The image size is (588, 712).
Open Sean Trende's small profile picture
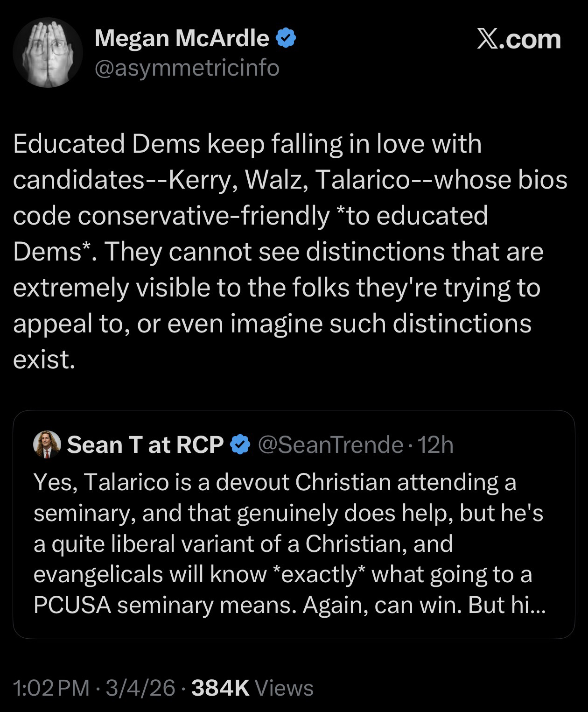[47, 444]
